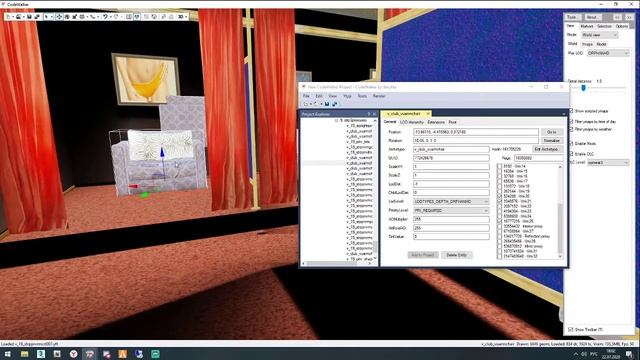
Task: Open File Explorer from the taskbar
Action: pyautogui.click(x=24, y=354)
